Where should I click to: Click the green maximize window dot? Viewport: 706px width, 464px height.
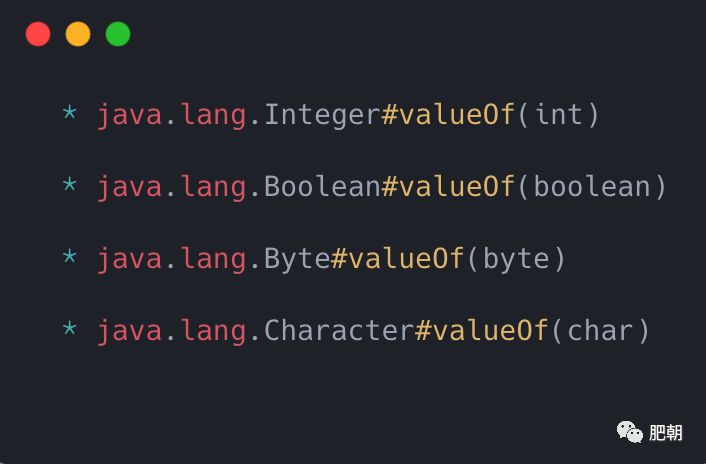point(118,34)
